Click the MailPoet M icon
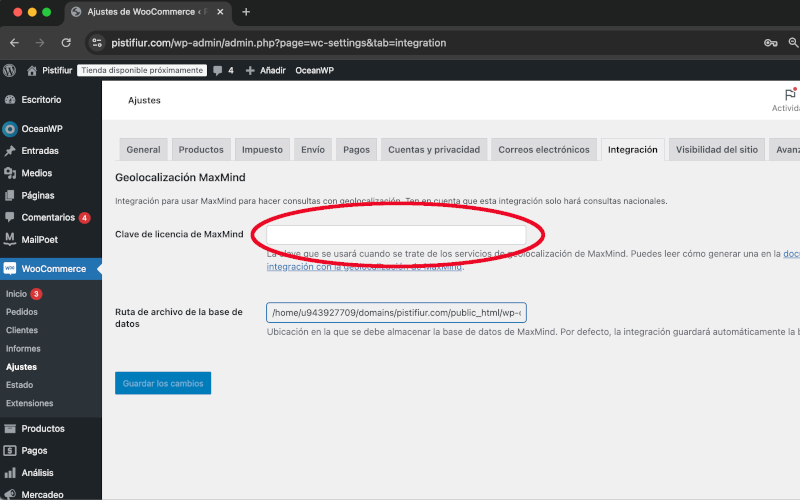The image size is (800, 500). click(x=10, y=239)
